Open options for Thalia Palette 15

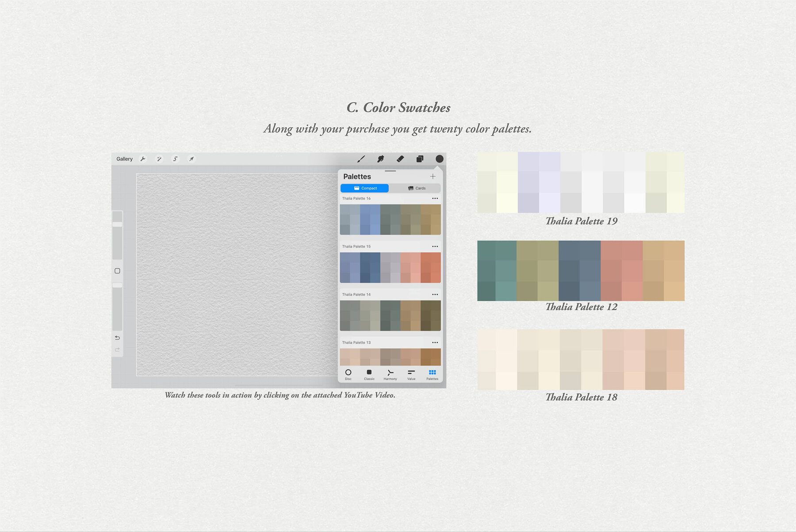pyautogui.click(x=435, y=247)
